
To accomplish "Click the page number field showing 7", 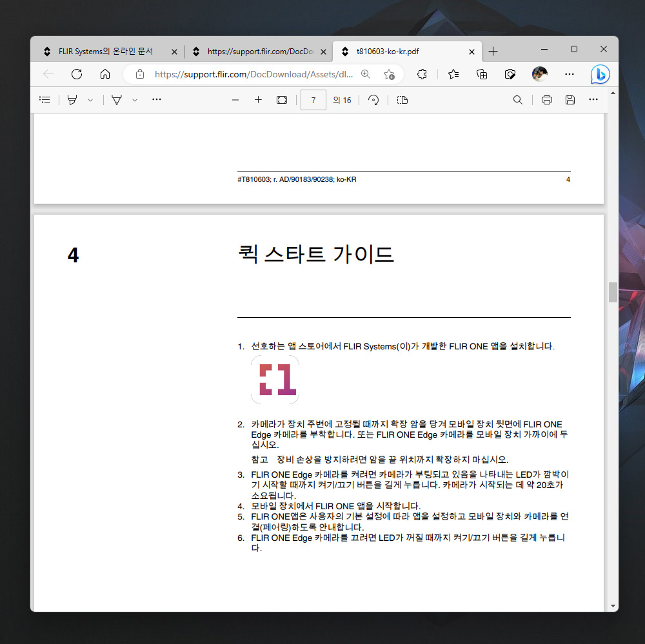I will (313, 100).
